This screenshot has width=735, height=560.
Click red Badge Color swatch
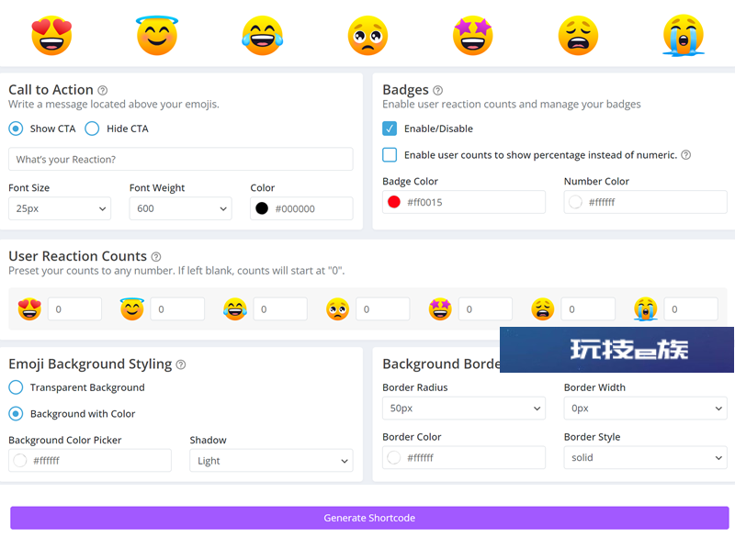[394, 202]
